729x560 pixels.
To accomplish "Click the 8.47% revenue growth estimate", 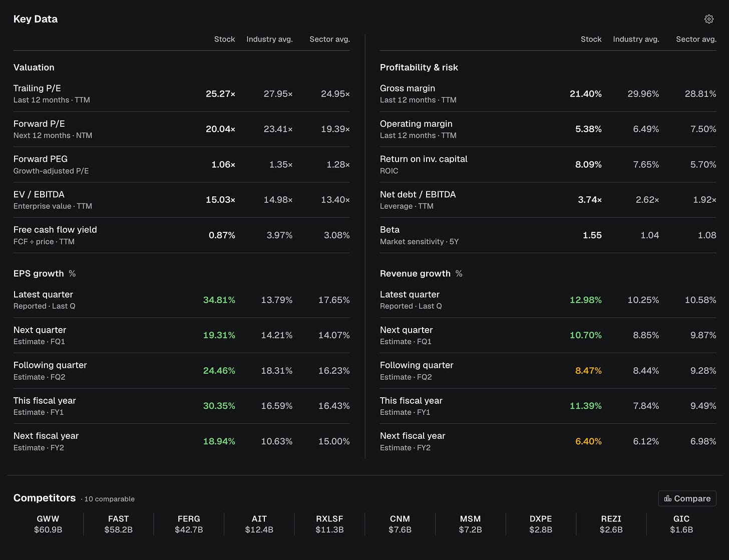I will click(588, 371).
